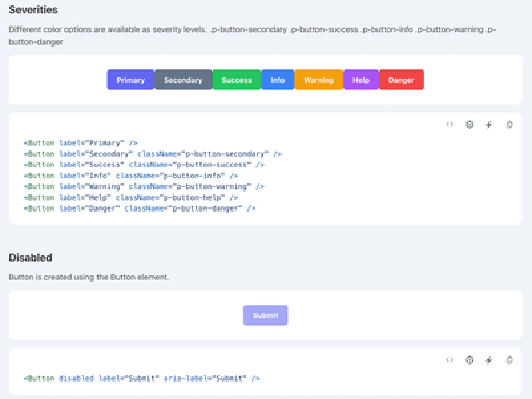
Task: Copy code from the Severities code block
Action: point(509,125)
